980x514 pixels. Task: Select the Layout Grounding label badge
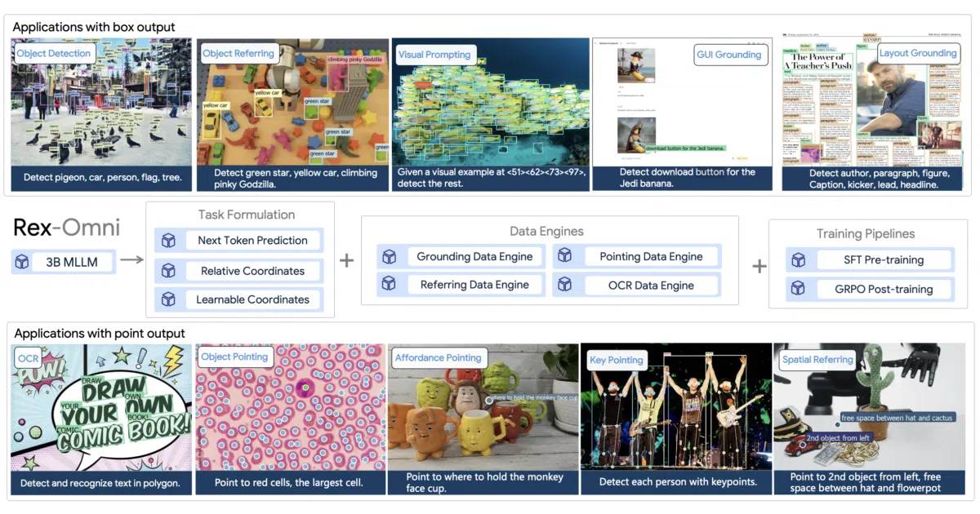[x=918, y=53]
